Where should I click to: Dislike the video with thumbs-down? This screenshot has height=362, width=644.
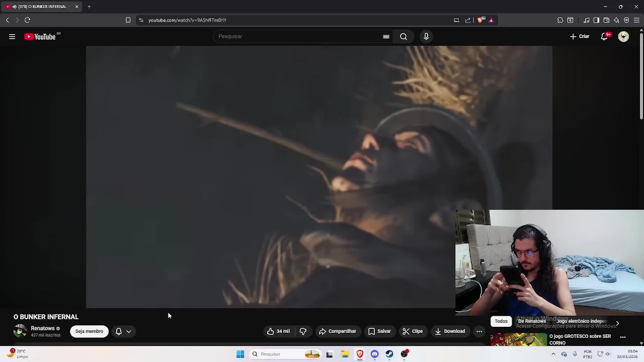(303, 331)
